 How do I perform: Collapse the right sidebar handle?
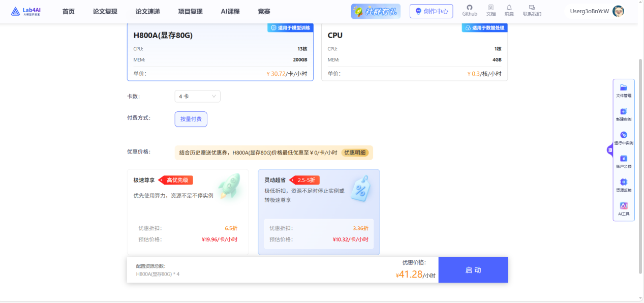610,150
